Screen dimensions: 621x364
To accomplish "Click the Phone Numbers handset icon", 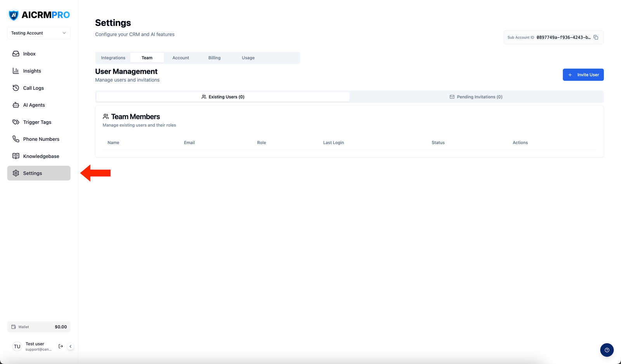I will point(16,139).
